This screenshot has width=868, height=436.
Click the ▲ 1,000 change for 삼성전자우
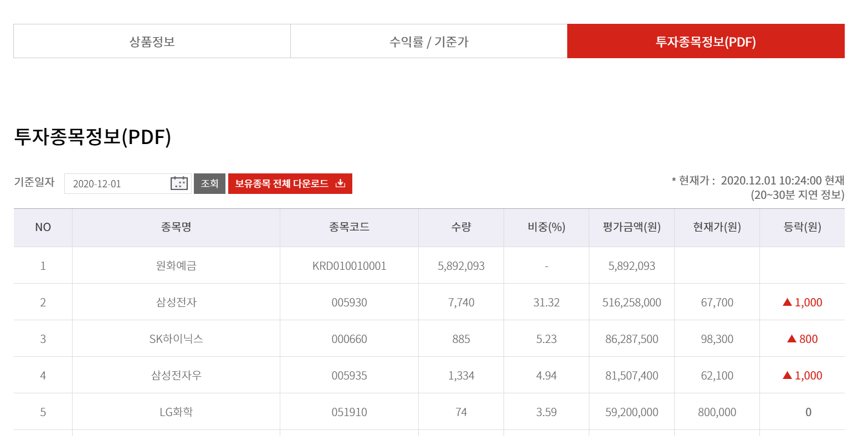point(802,376)
